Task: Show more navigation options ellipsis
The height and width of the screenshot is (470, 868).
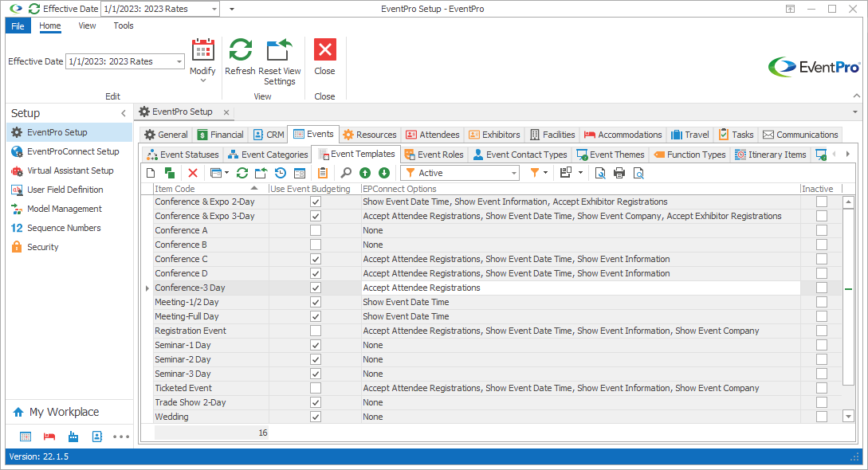Action: [x=121, y=437]
